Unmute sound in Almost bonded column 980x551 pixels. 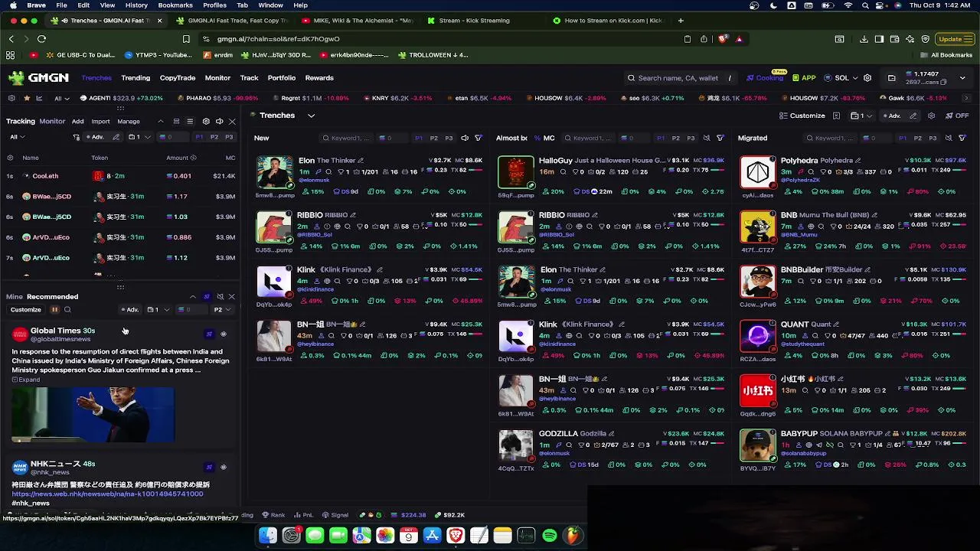pyautogui.click(x=707, y=138)
